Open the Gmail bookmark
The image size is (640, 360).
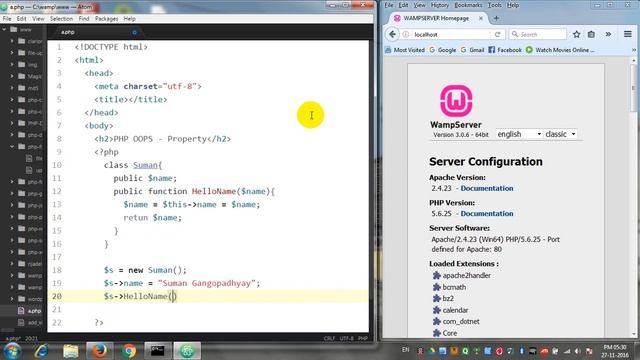pyautogui.click(x=472, y=50)
